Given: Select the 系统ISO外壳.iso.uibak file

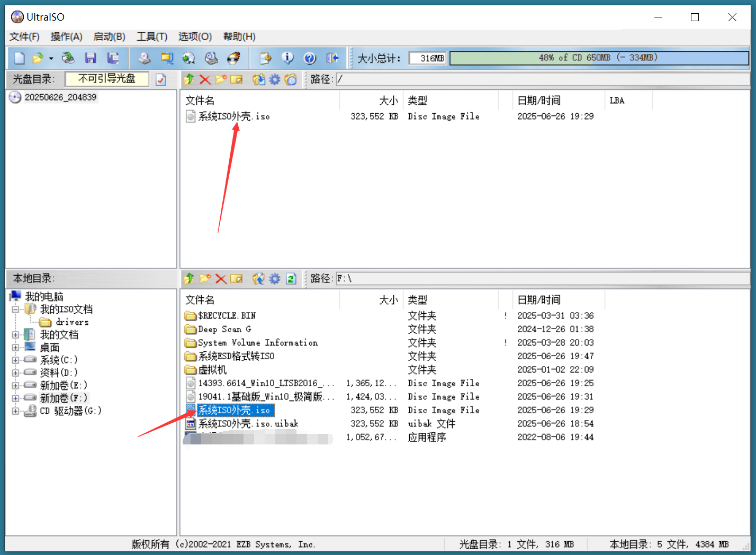Looking at the screenshot, I should pyautogui.click(x=248, y=424).
